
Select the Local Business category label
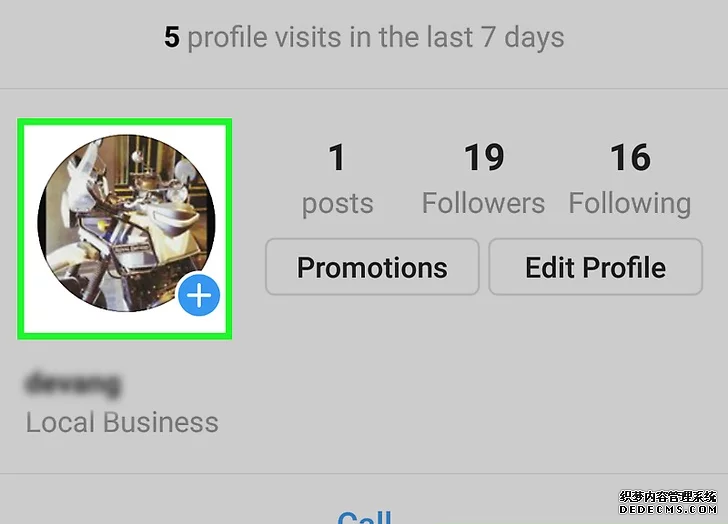tap(122, 422)
